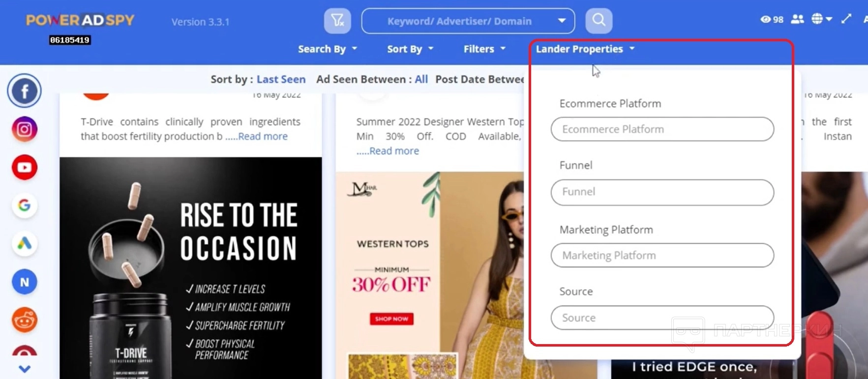
Task: Toggle fullscreen with the expand arrows icon
Action: point(846,19)
